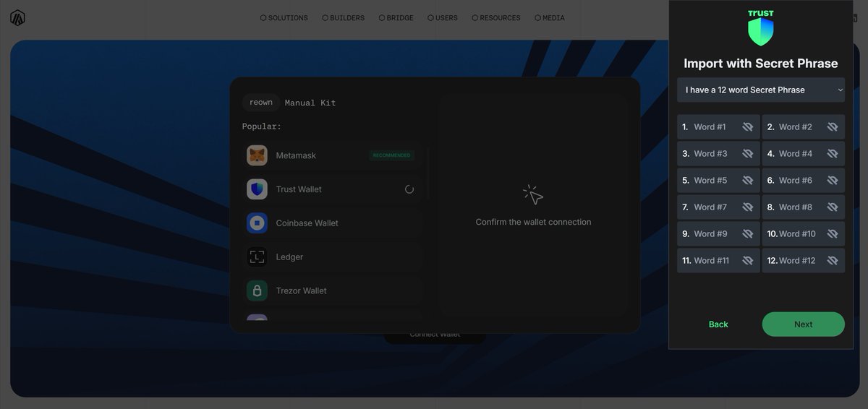Toggle visibility of Word #12
This screenshot has width=868, height=409.
[833, 261]
